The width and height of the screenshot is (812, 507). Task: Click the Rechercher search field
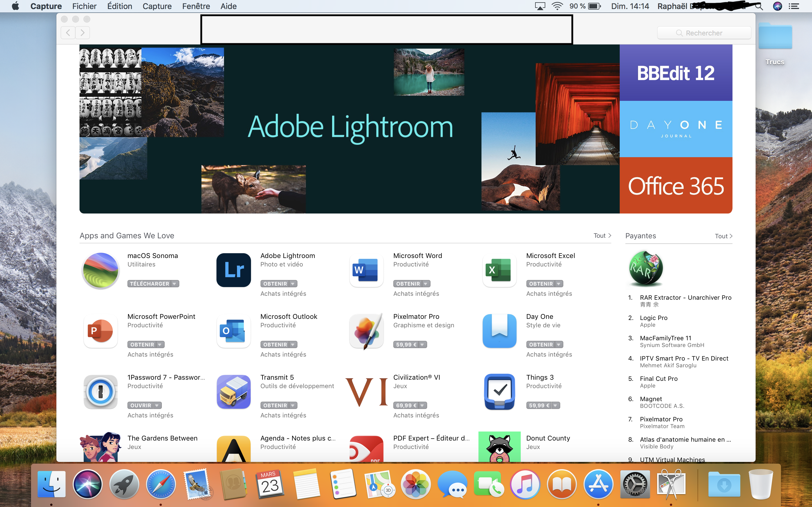pos(704,33)
